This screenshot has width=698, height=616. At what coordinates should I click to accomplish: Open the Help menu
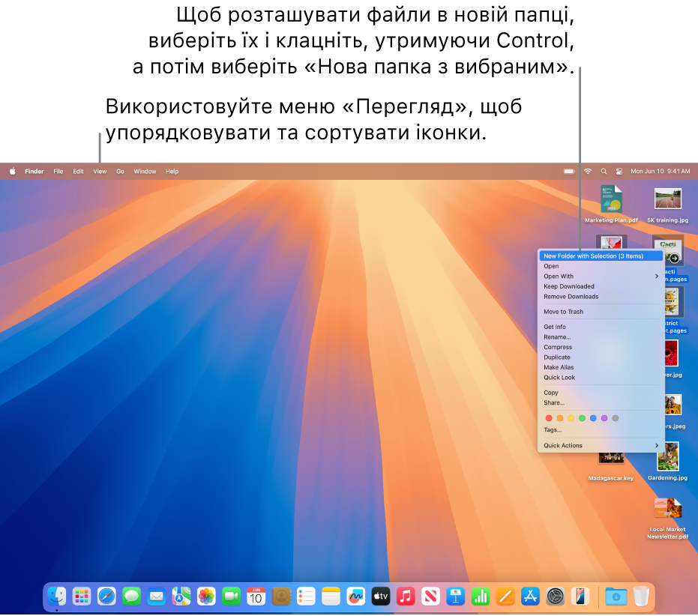(x=172, y=172)
